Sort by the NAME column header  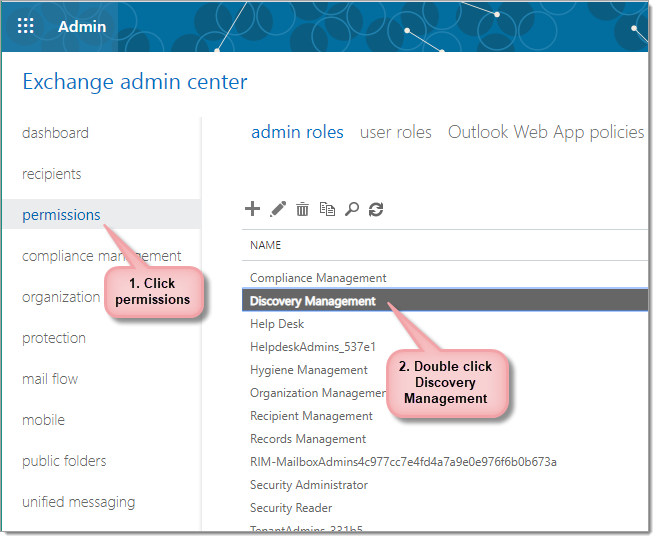tap(265, 245)
